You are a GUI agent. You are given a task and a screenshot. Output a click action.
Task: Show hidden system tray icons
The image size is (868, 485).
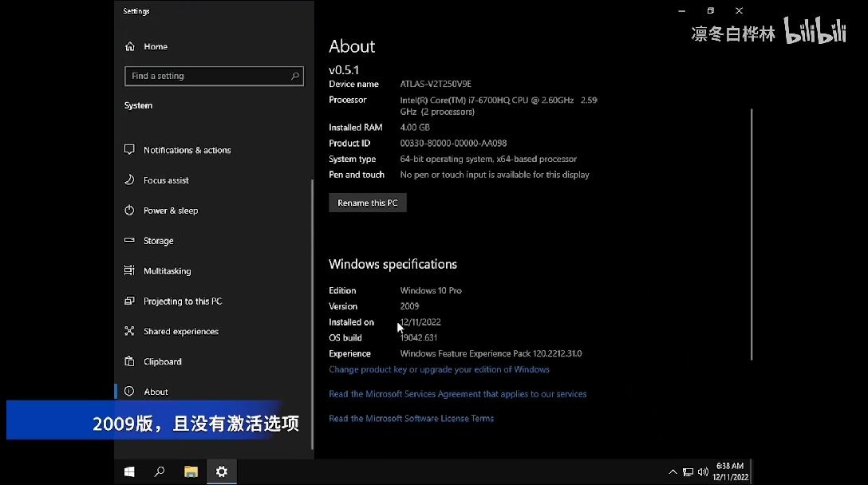pos(673,472)
